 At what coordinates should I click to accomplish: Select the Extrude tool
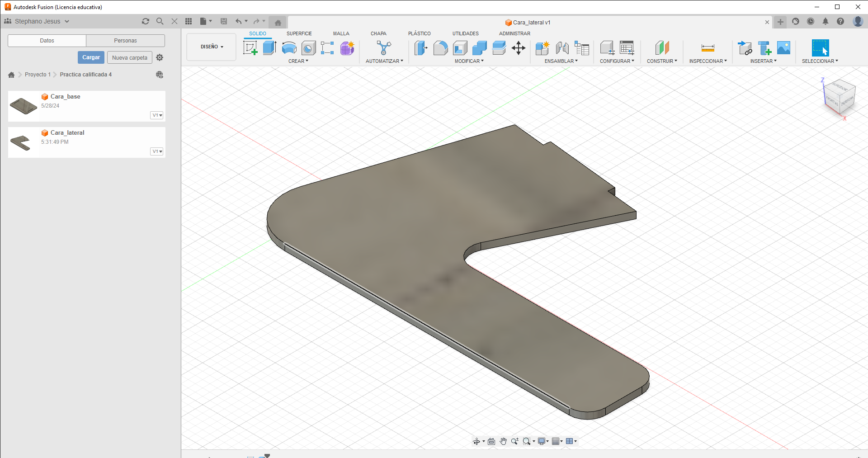[269, 48]
